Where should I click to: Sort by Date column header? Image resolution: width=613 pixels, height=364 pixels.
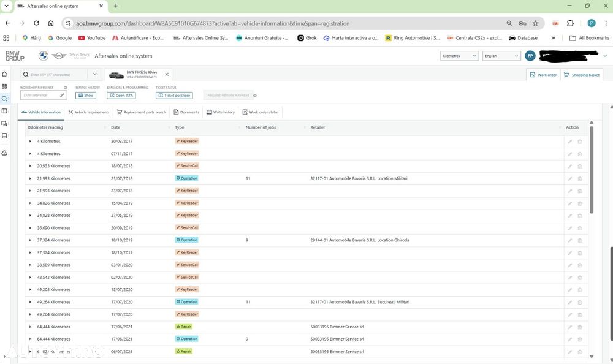115,127
